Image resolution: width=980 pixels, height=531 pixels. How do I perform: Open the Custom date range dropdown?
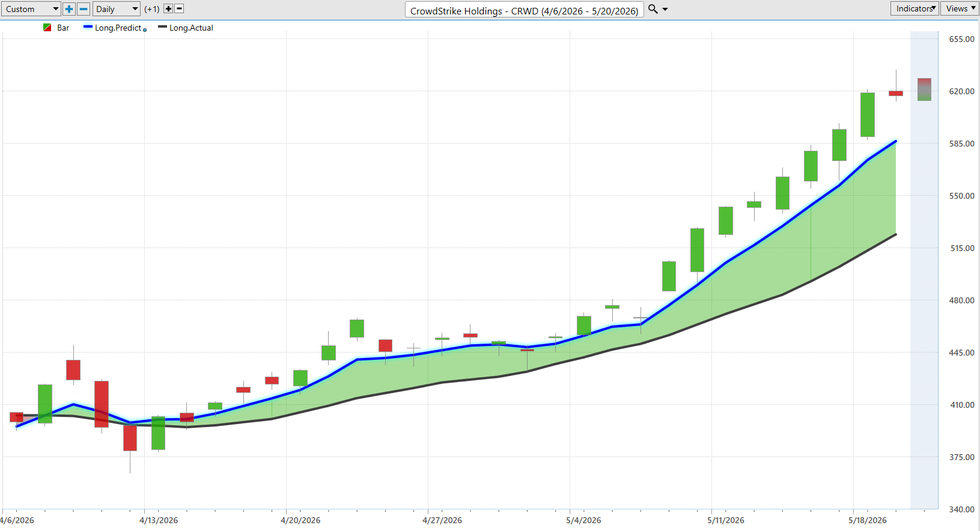tap(31, 9)
